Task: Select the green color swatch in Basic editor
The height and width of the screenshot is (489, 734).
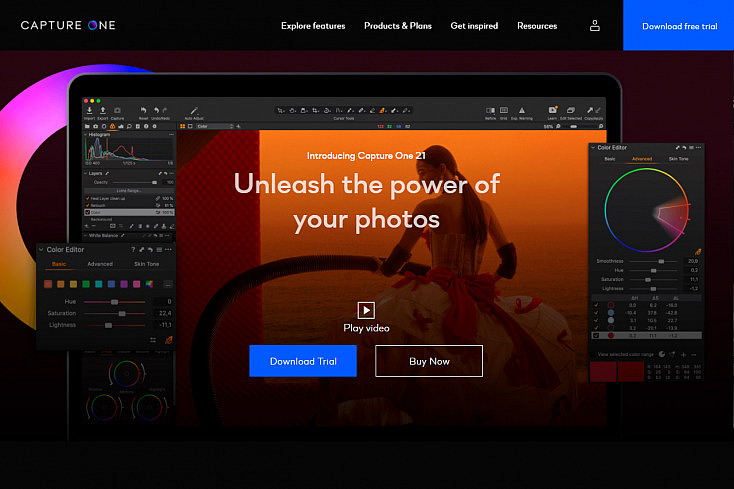Action: pyautogui.click(x=86, y=284)
